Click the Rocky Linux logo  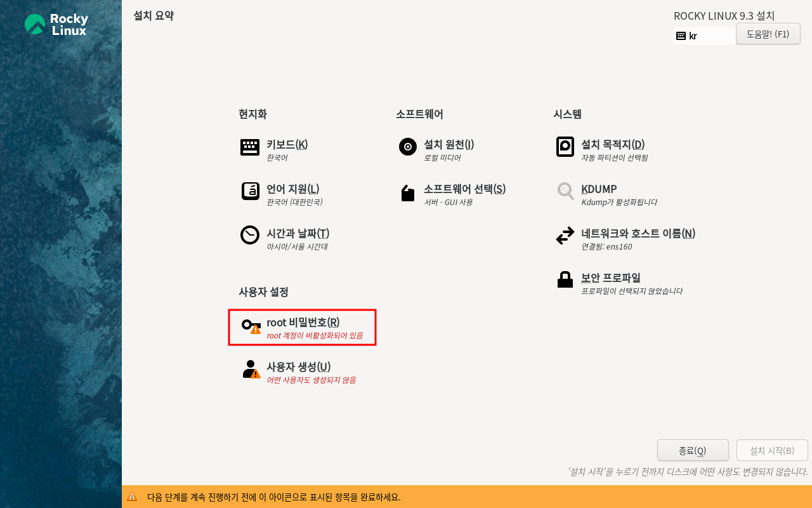(x=56, y=25)
